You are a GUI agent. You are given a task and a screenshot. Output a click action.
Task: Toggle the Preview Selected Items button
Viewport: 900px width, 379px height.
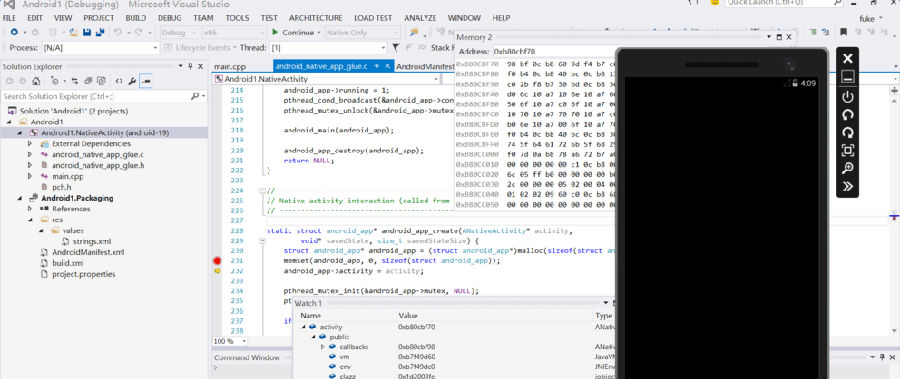[146, 81]
